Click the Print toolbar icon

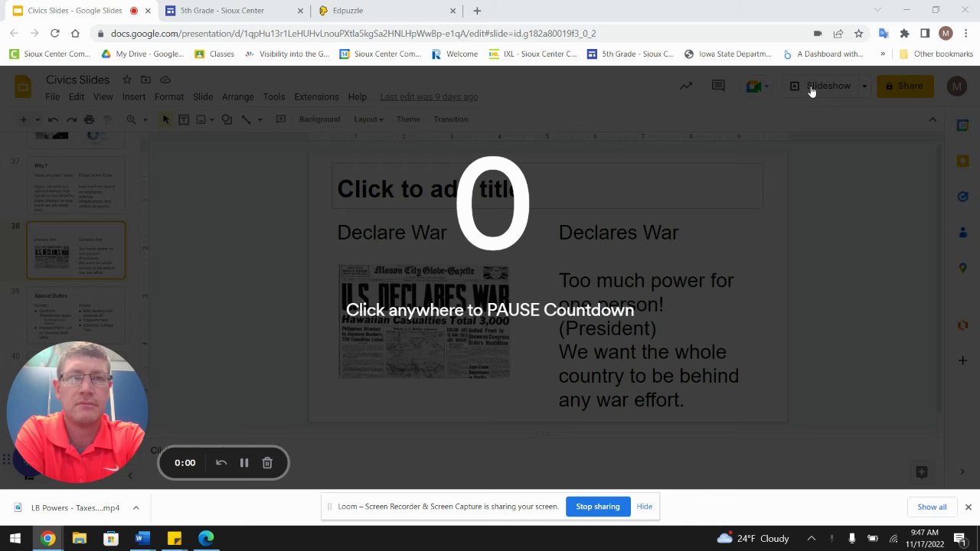[x=90, y=119]
